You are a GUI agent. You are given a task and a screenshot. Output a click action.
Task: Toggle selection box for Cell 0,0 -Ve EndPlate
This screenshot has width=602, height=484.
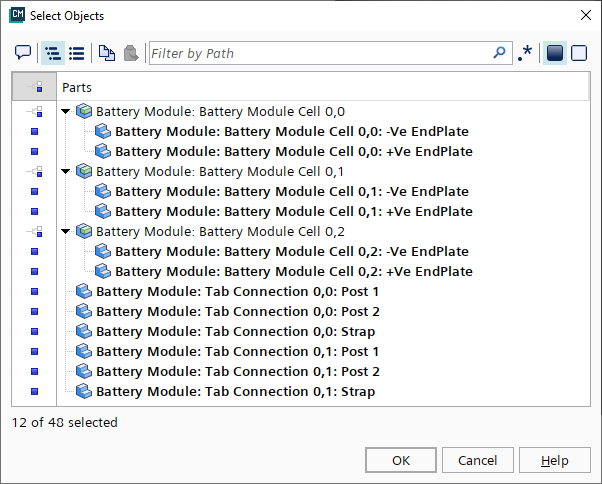point(34,132)
